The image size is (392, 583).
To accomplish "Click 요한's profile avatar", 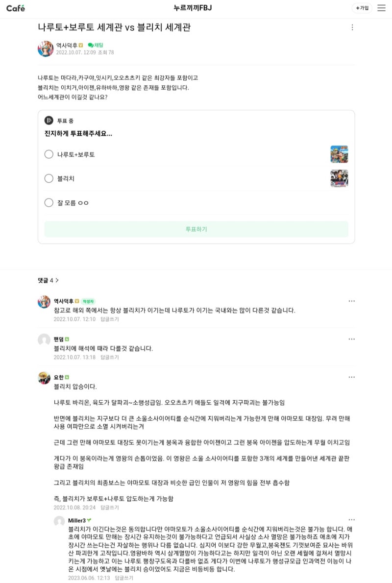I will [44, 378].
